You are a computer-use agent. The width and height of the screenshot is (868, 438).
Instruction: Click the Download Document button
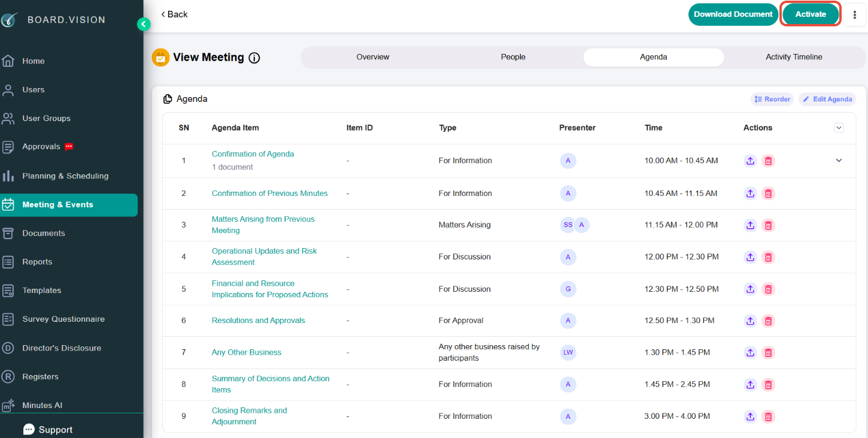[x=733, y=14]
